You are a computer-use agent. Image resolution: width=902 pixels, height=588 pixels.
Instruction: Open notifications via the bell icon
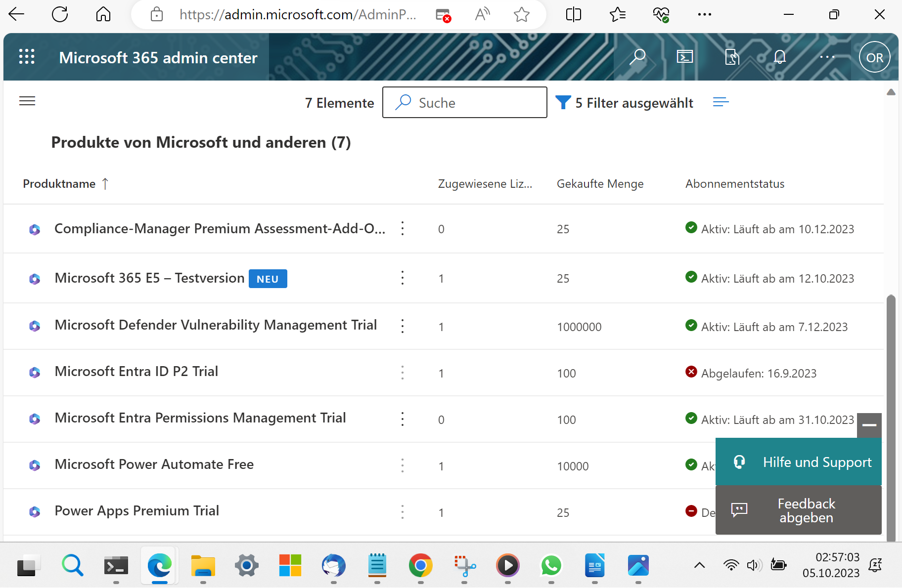[x=779, y=57]
